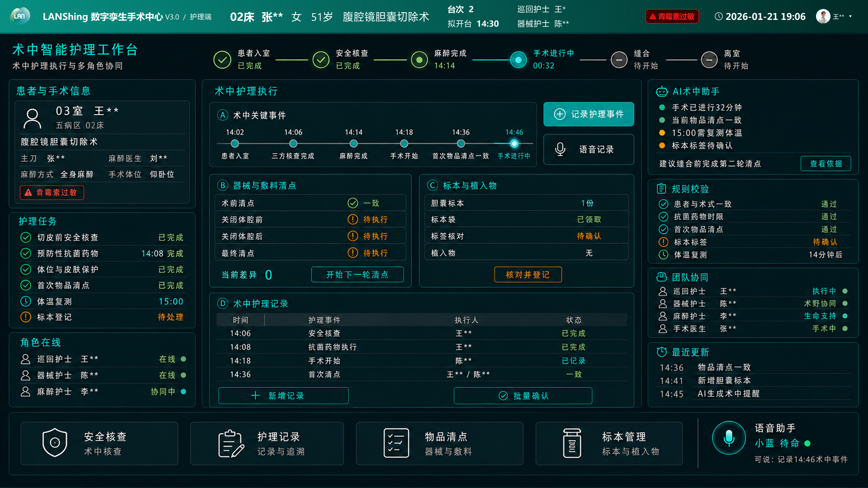The height and width of the screenshot is (488, 868).
Task: Click the 14:02 患者入室 event marker
Action: pos(235,144)
